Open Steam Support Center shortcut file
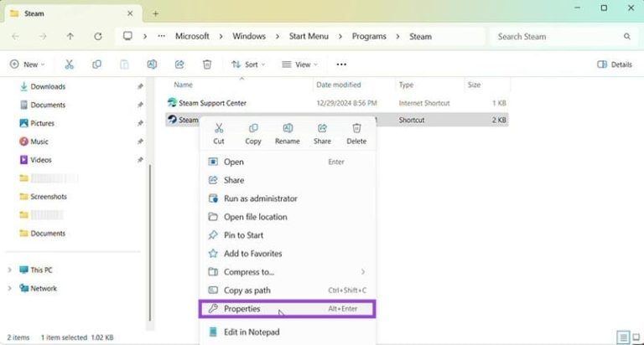 (213, 102)
